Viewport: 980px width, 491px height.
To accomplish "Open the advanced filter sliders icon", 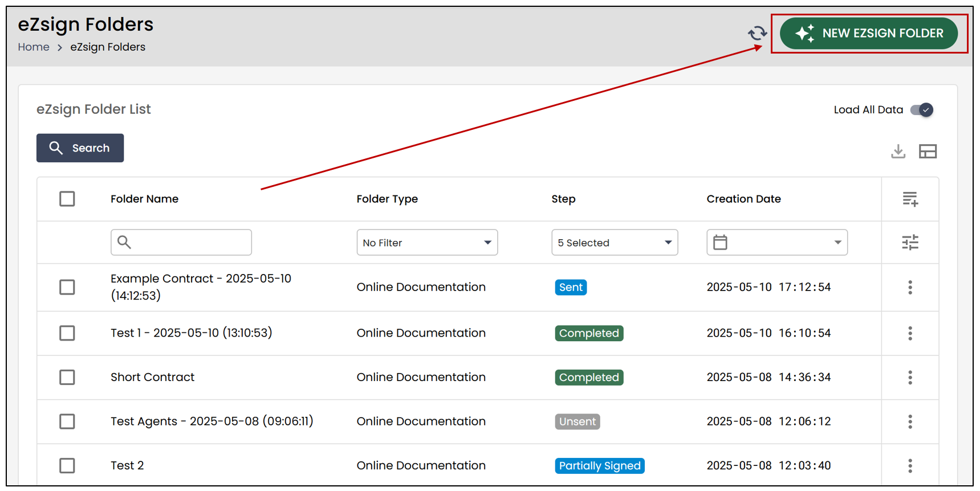I will tap(910, 243).
